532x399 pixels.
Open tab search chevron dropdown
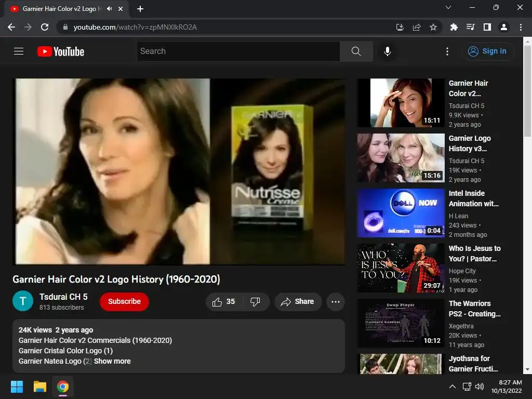coord(448,7)
